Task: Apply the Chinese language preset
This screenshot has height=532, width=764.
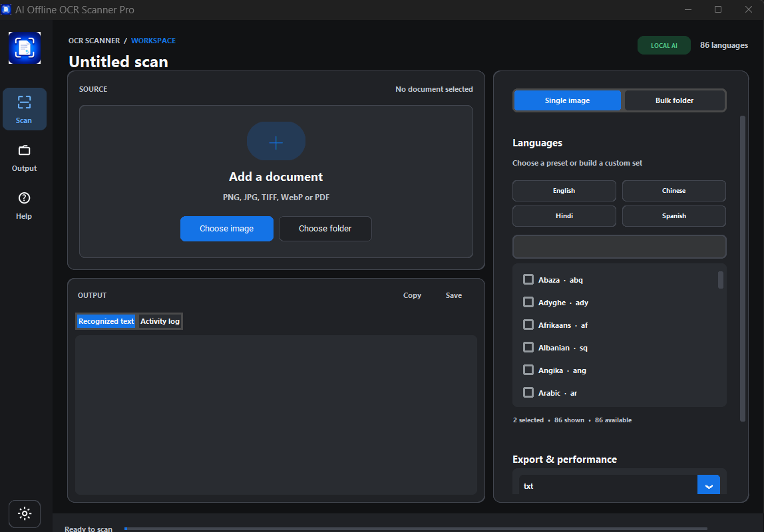Action: (674, 191)
